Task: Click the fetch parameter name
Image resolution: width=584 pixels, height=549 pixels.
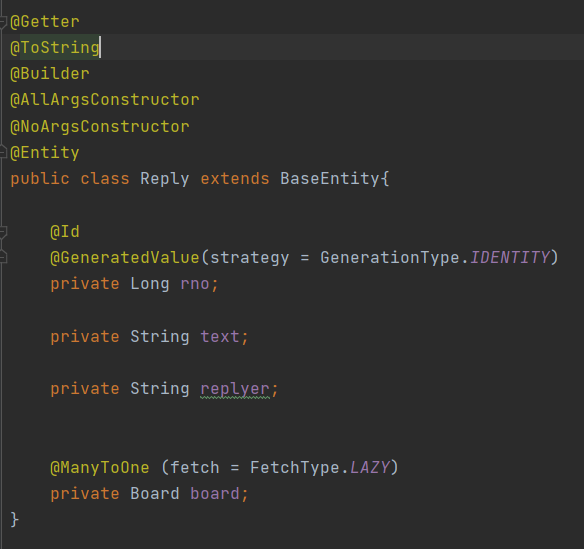Action: [195, 467]
